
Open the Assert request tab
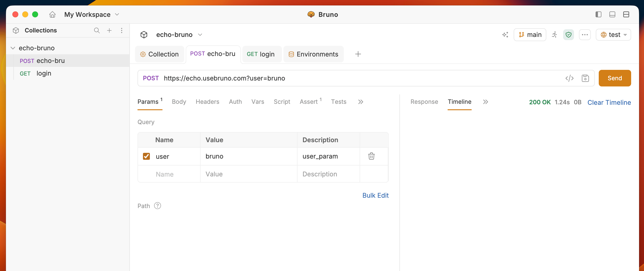311,102
